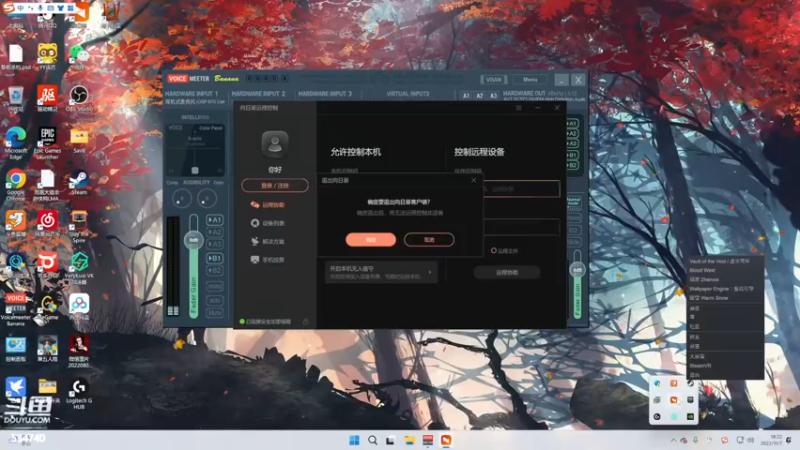800x450 pixels.
Task: Open the red NetEase Cloud Music shortcut
Action: (47, 224)
